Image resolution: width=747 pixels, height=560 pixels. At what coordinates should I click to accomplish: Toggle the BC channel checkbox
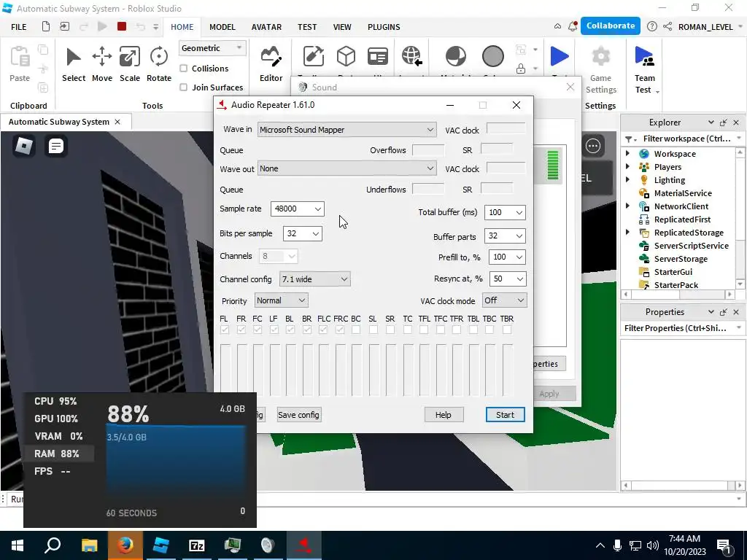point(356,330)
